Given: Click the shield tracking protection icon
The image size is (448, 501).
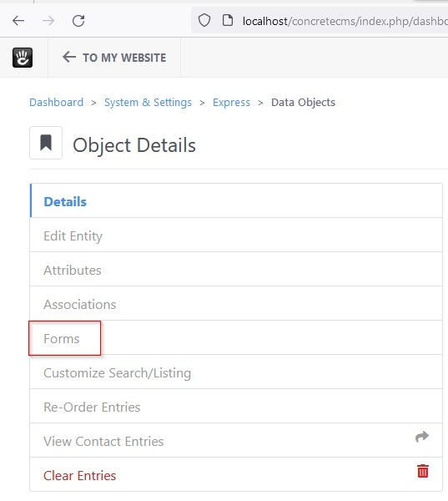Looking at the screenshot, I should (x=204, y=20).
